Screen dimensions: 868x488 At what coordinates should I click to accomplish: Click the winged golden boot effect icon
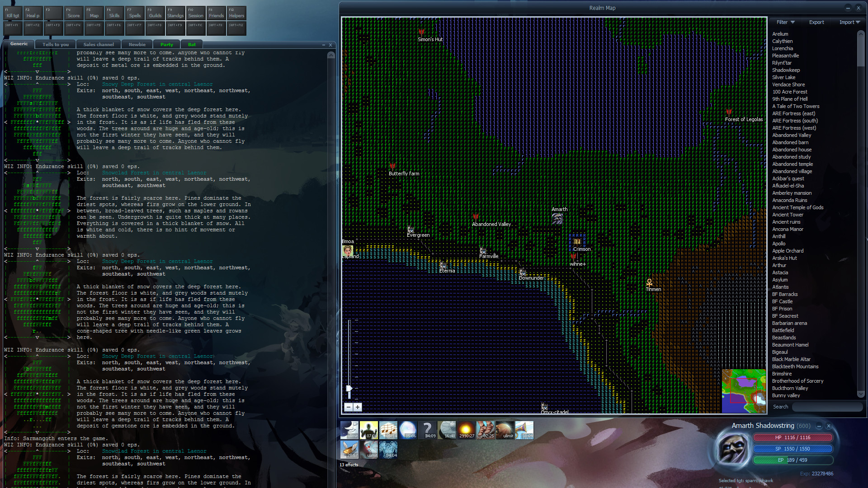pos(349,449)
